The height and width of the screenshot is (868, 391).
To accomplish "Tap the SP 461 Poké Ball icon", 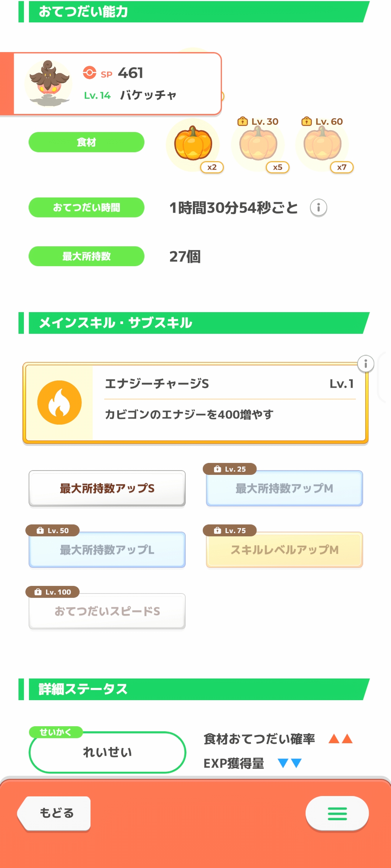I will pos(89,73).
